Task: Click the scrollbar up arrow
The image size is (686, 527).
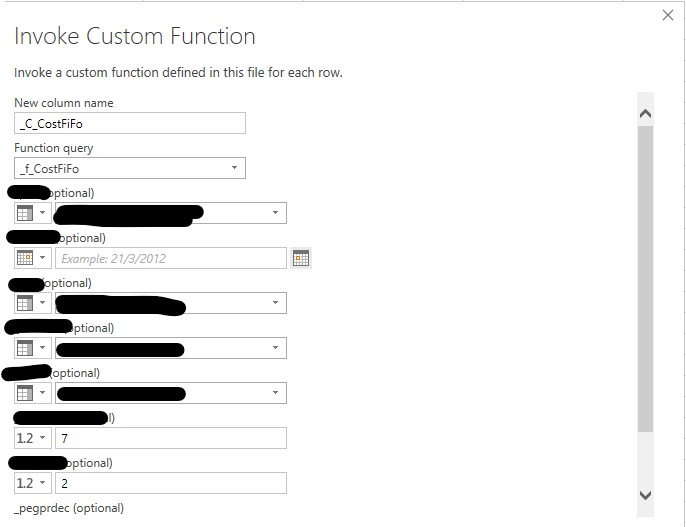Action: 645,114
